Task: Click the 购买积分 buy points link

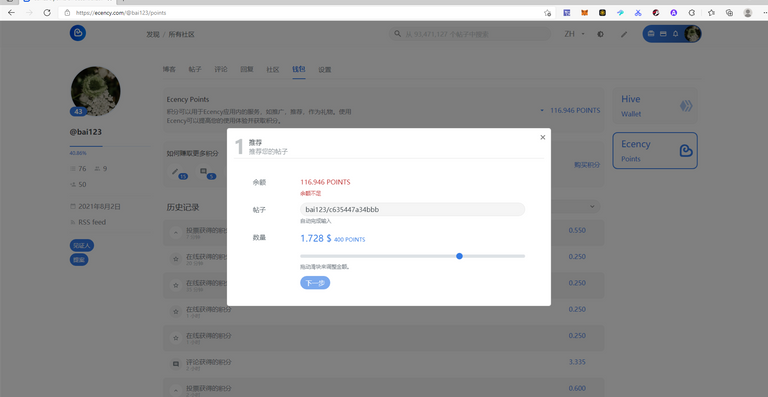Action: tap(587, 165)
